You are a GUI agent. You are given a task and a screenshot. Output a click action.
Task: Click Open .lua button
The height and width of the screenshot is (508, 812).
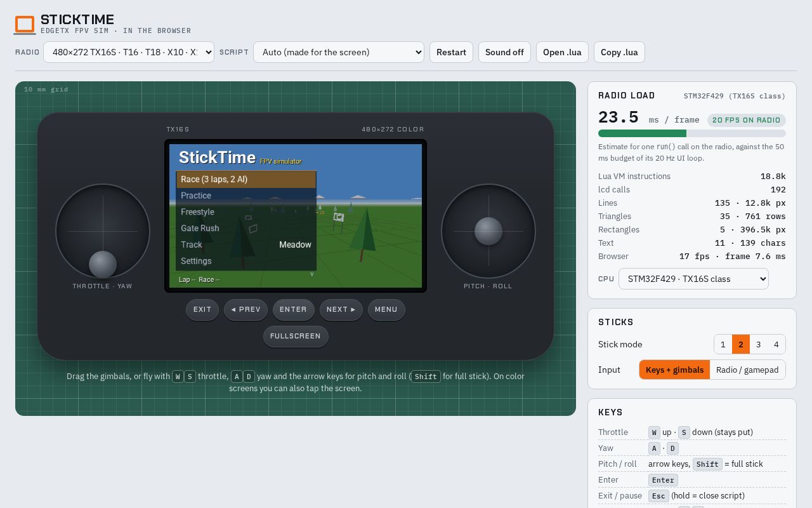coord(562,52)
